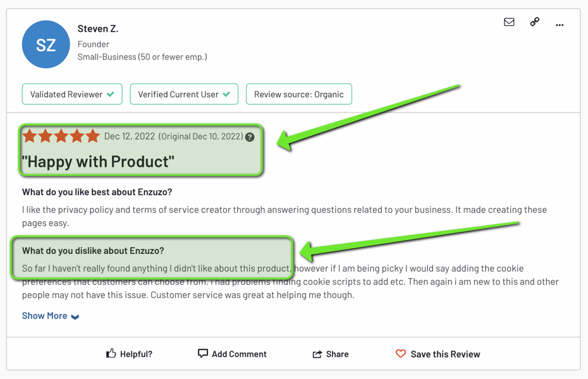
Task: Click the chevron next to Show More
Action: tap(76, 316)
